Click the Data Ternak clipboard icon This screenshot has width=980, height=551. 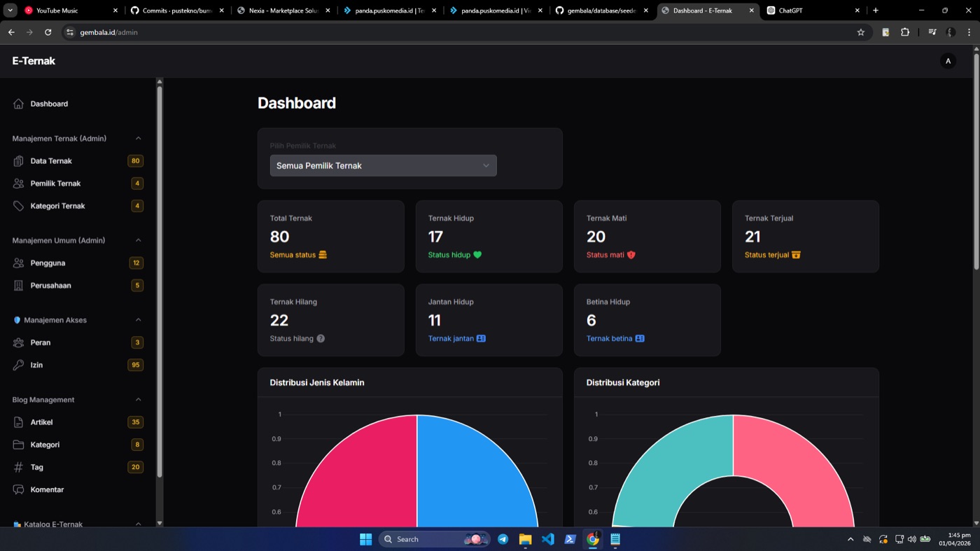tap(18, 161)
